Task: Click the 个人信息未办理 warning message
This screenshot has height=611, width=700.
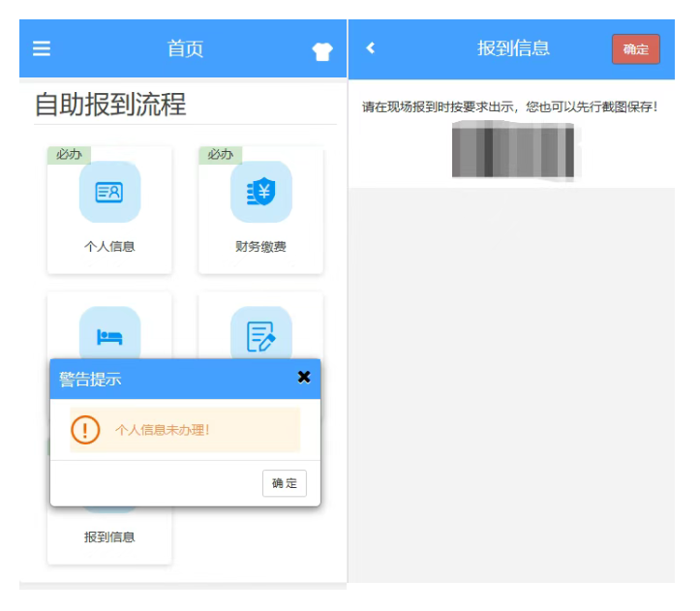Action: click(163, 430)
